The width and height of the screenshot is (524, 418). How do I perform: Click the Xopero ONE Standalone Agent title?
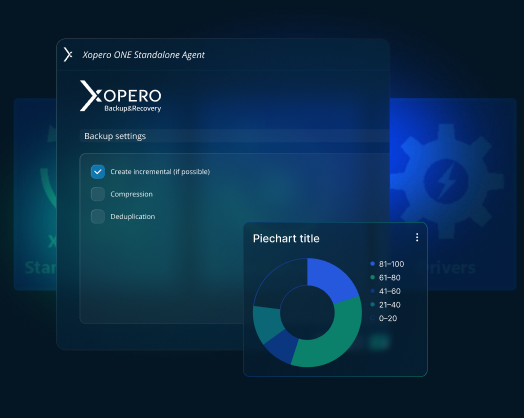pos(143,55)
